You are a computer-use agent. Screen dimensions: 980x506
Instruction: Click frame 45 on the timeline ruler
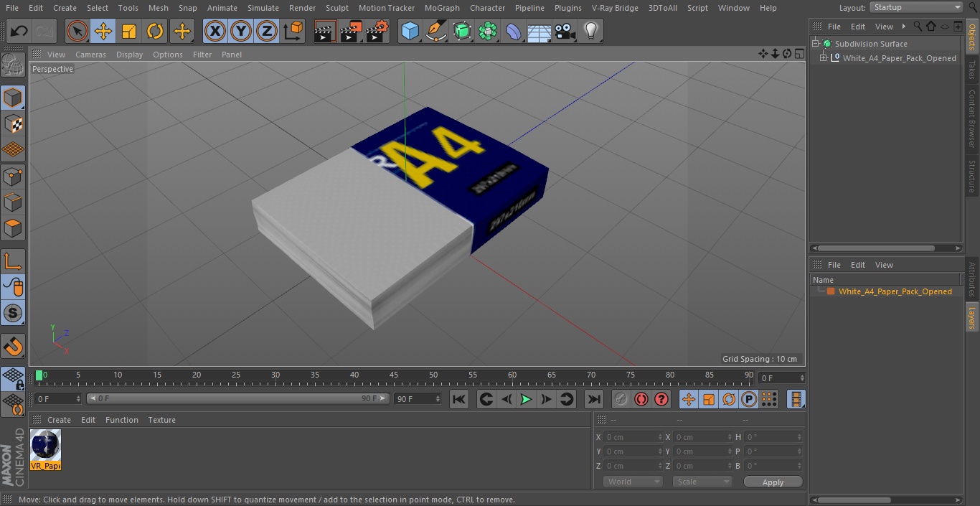(394, 375)
